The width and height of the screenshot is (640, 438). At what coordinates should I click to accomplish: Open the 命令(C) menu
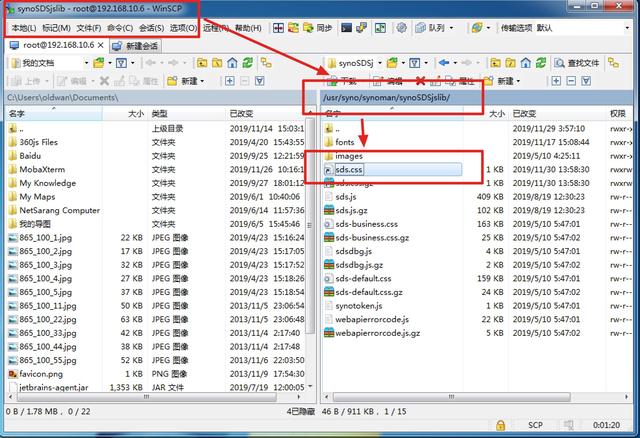click(x=120, y=28)
